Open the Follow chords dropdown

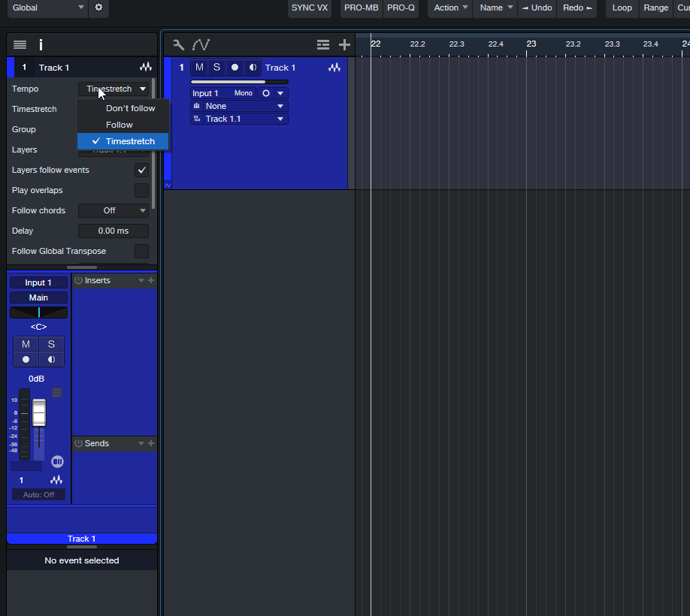(x=113, y=210)
